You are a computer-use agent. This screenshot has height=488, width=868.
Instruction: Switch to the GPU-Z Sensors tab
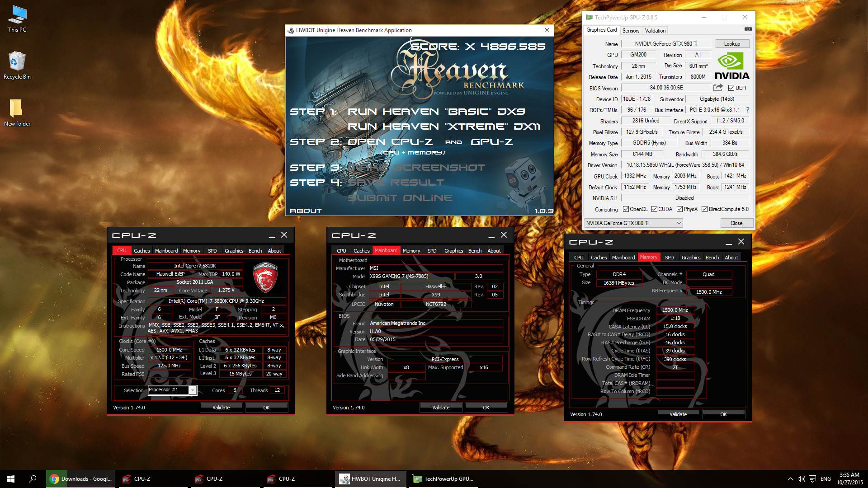click(631, 31)
